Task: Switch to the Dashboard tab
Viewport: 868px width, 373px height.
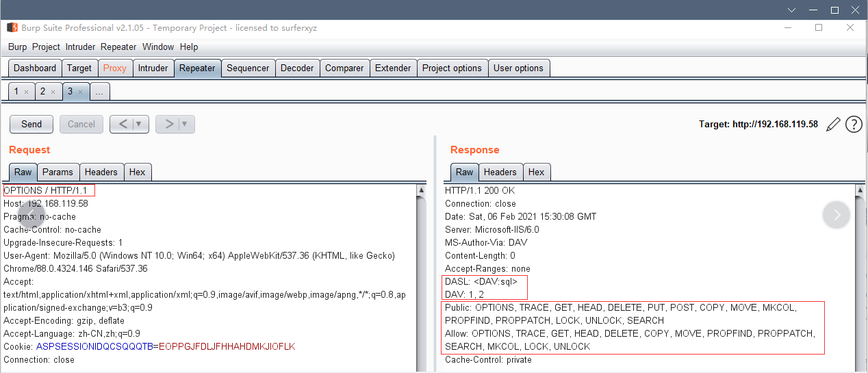Action: click(x=35, y=68)
